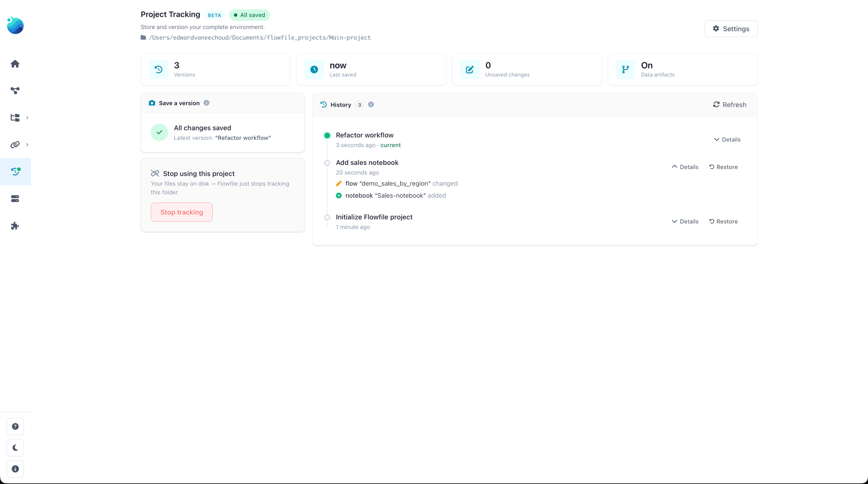
Task: Select the Refactor workflow version title
Action: [x=365, y=135]
